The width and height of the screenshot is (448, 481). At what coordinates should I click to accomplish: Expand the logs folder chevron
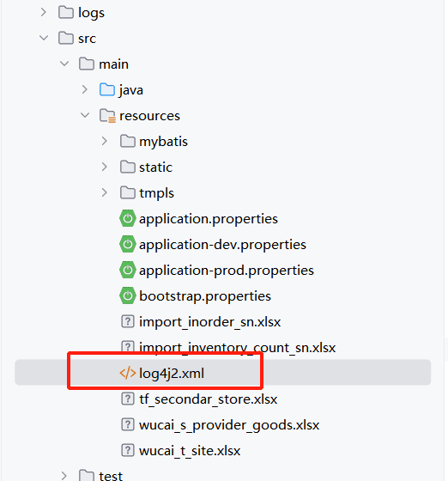tap(44, 12)
